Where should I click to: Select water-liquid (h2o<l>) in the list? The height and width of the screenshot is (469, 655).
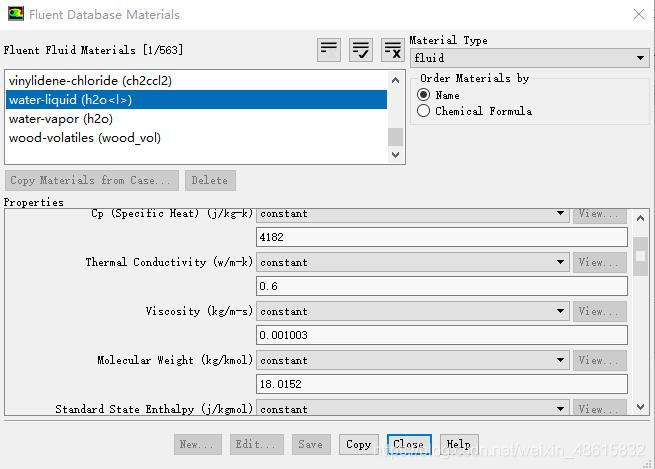(196, 99)
